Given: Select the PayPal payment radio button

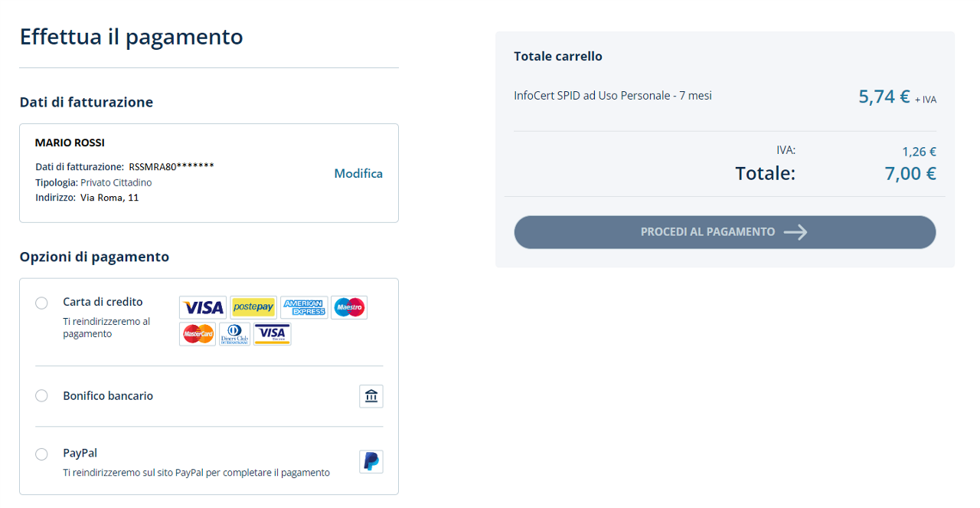Looking at the screenshot, I should 42,454.
